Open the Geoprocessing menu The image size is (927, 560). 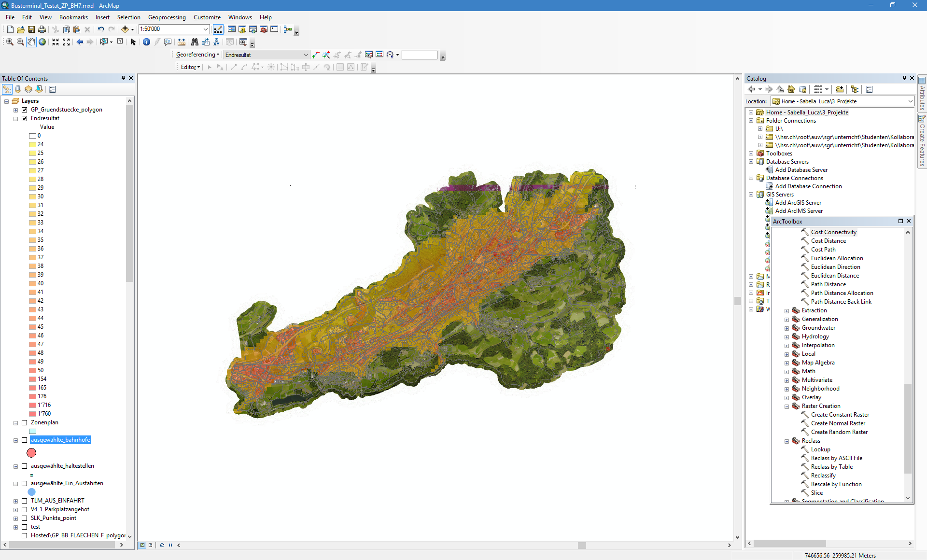167,17
